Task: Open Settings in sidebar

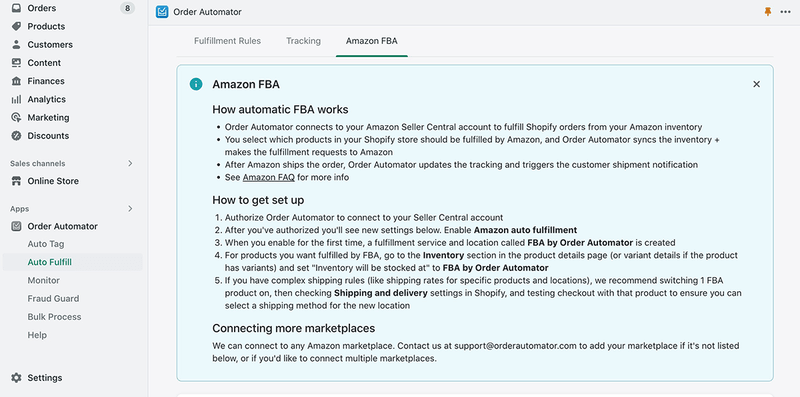Action: point(45,378)
